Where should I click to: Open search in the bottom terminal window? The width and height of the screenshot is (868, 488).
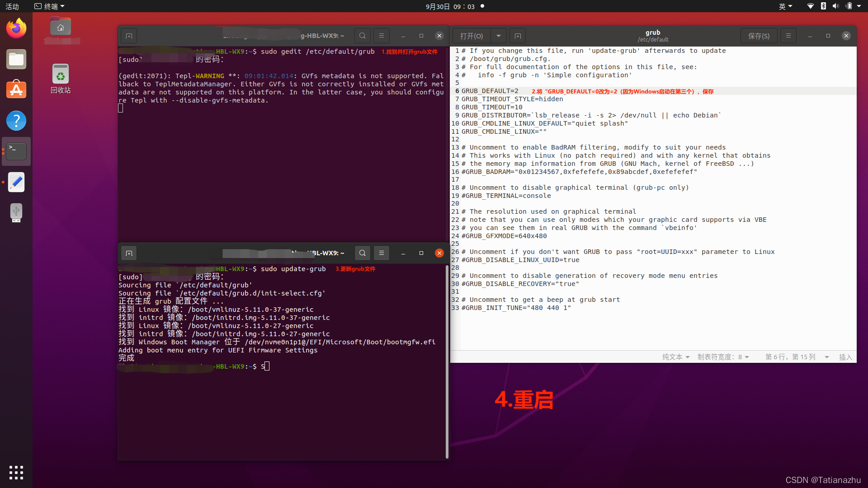[x=362, y=253]
